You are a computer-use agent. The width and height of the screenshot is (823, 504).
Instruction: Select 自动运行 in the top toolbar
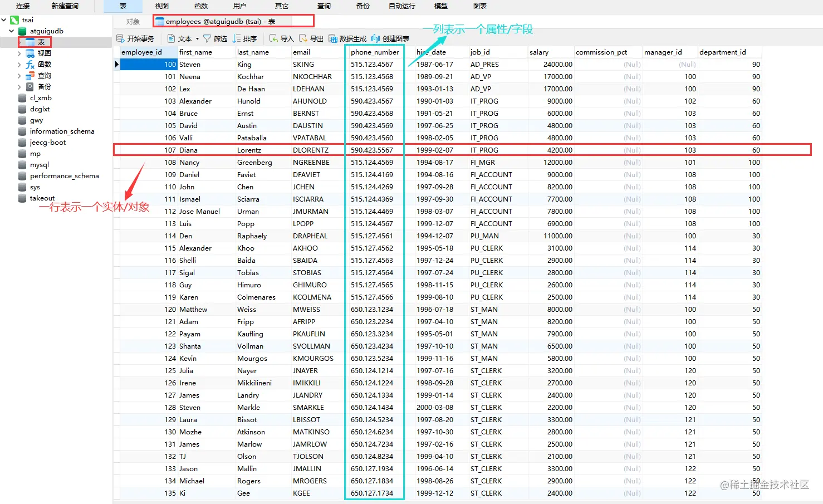[x=402, y=6]
